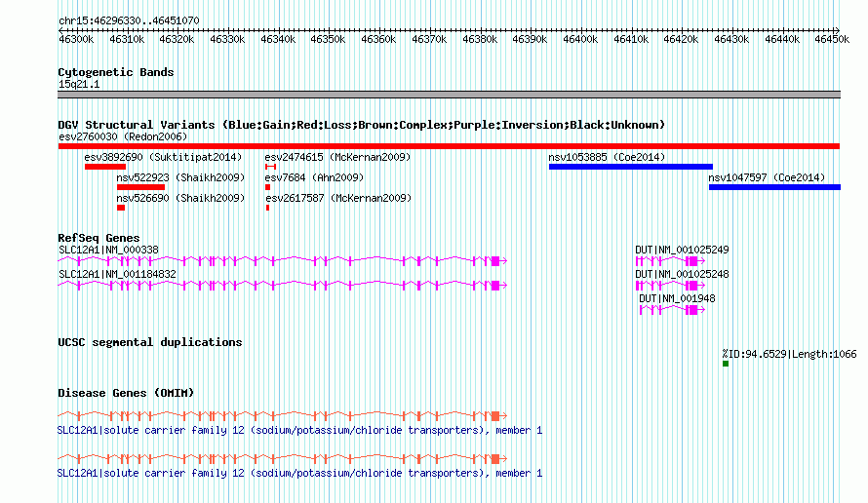Click the blue nsv1053885 gain bar
This screenshot has width=868, height=503.
pyautogui.click(x=631, y=167)
